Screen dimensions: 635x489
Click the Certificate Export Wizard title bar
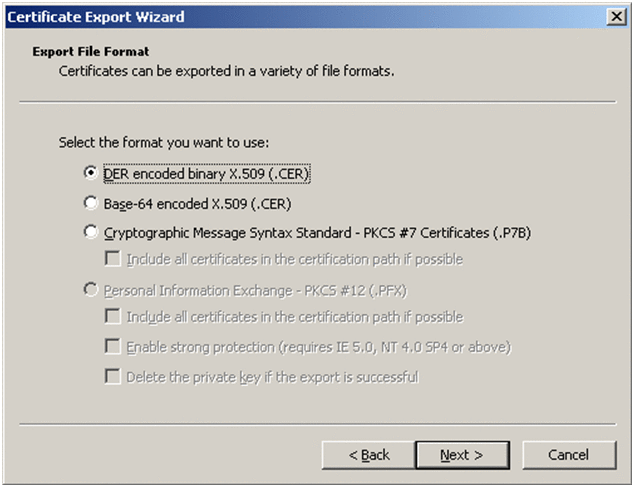(300, 17)
